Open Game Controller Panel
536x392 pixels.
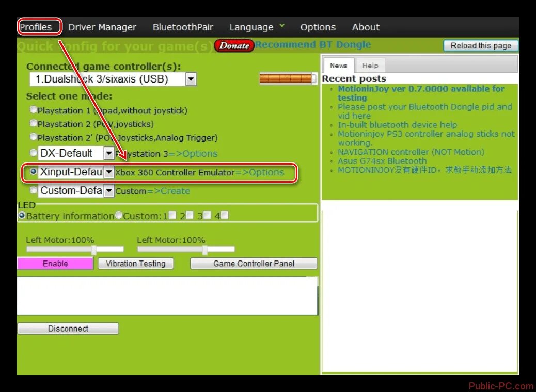254,264
